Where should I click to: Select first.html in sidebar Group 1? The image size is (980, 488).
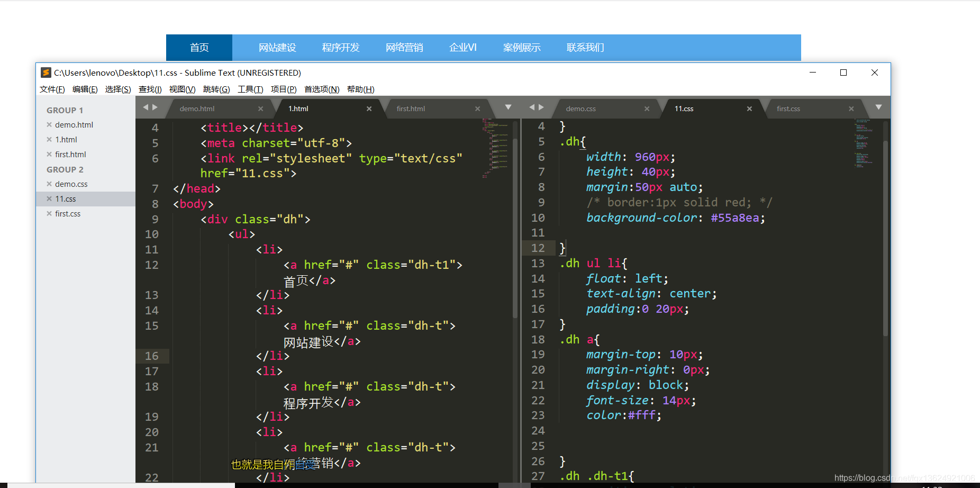70,155
